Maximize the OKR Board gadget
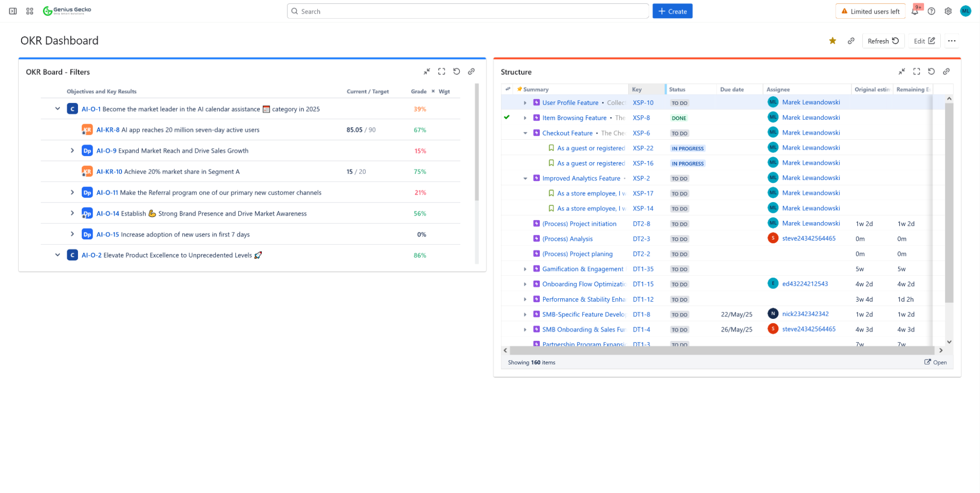 coord(442,72)
